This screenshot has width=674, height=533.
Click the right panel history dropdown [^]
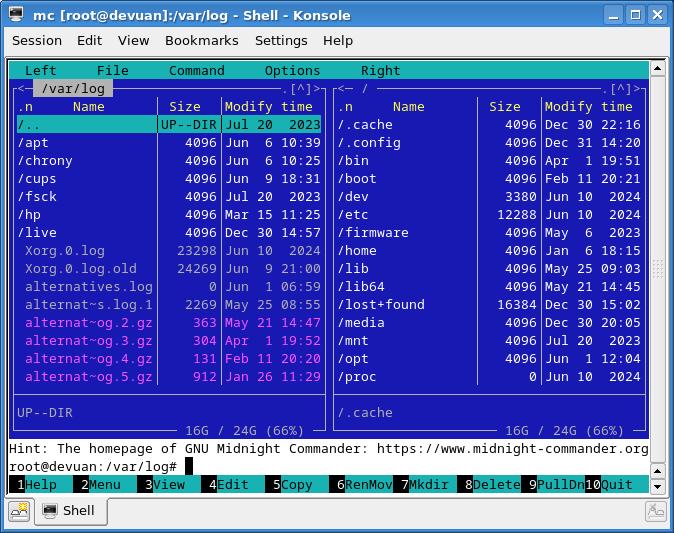pyautogui.click(x=621, y=89)
